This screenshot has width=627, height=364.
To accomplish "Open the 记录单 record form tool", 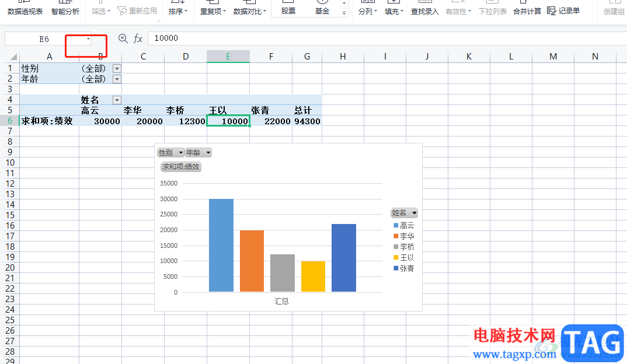I will click(563, 10).
